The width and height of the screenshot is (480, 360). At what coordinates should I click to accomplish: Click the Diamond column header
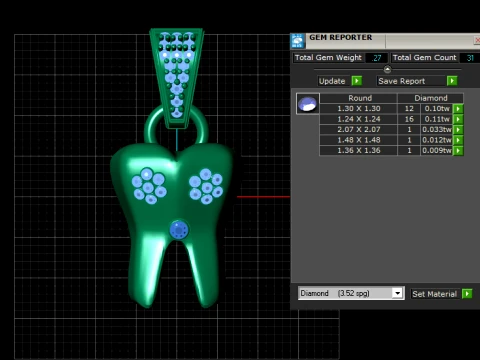coord(430,98)
